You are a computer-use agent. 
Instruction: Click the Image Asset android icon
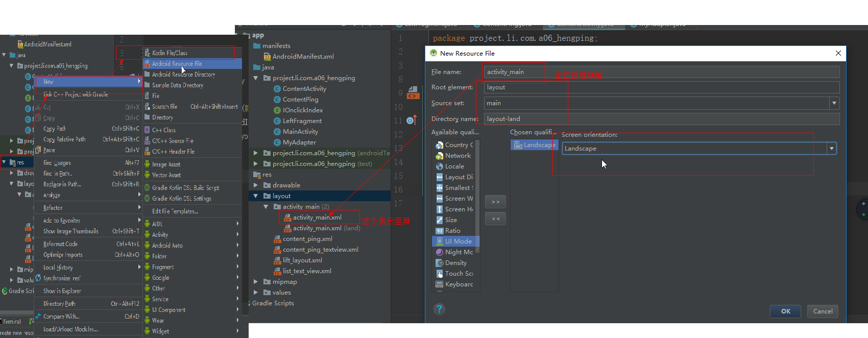click(147, 164)
